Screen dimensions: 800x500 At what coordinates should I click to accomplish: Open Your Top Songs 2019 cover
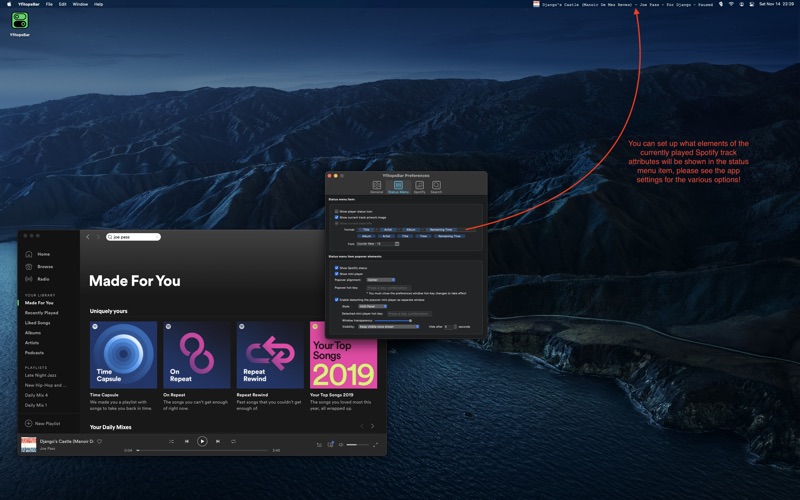pyautogui.click(x=343, y=355)
